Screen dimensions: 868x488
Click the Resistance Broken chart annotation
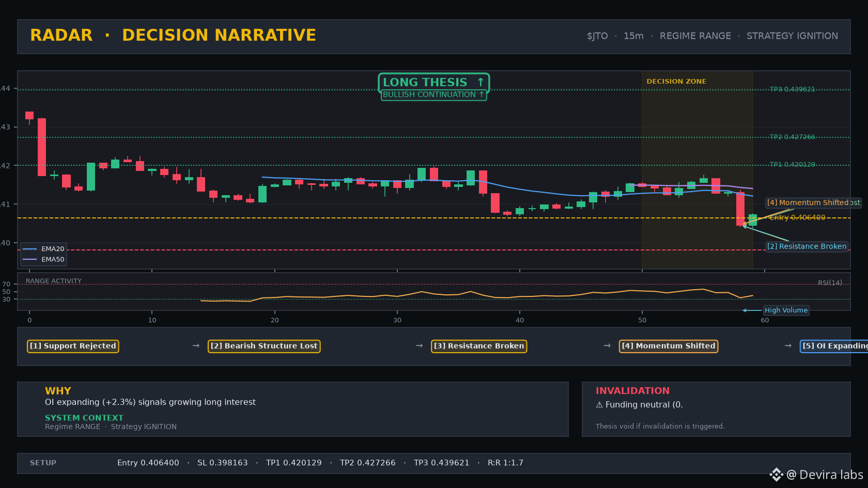coord(807,246)
